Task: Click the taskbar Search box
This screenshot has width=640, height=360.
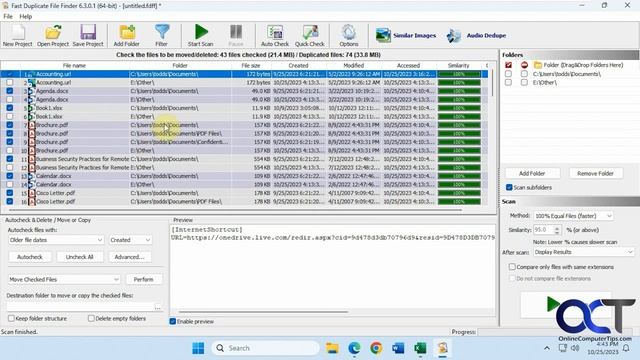Action: (266, 348)
